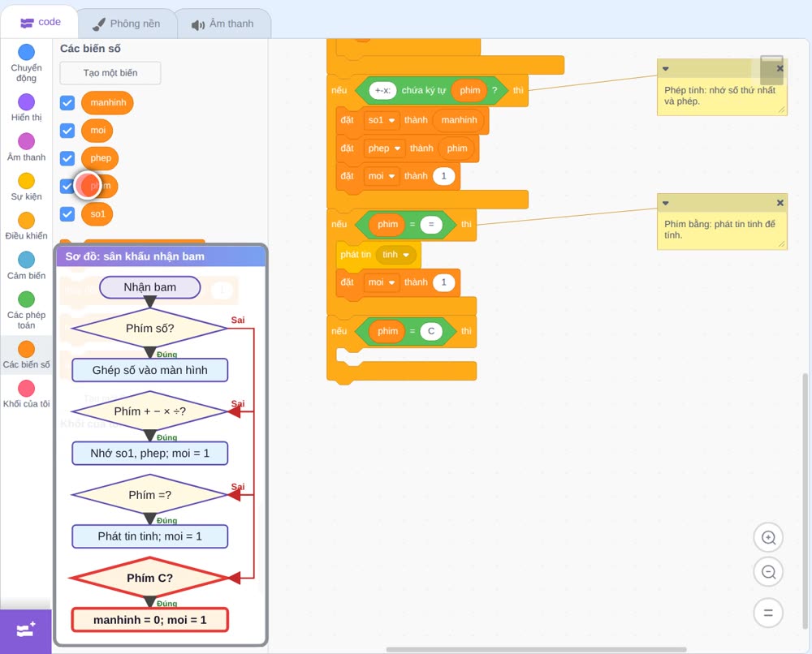Reset workspace zoom with the equals button

(768, 613)
